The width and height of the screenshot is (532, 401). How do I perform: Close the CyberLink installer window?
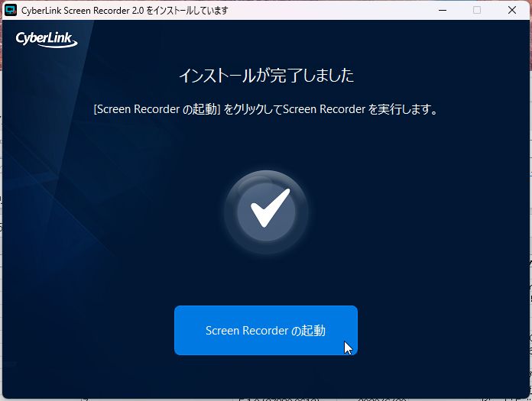tap(512, 10)
